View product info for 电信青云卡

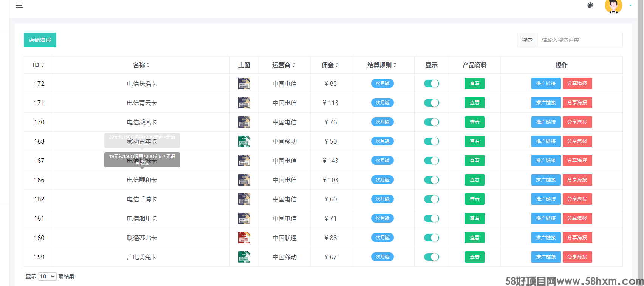[475, 103]
